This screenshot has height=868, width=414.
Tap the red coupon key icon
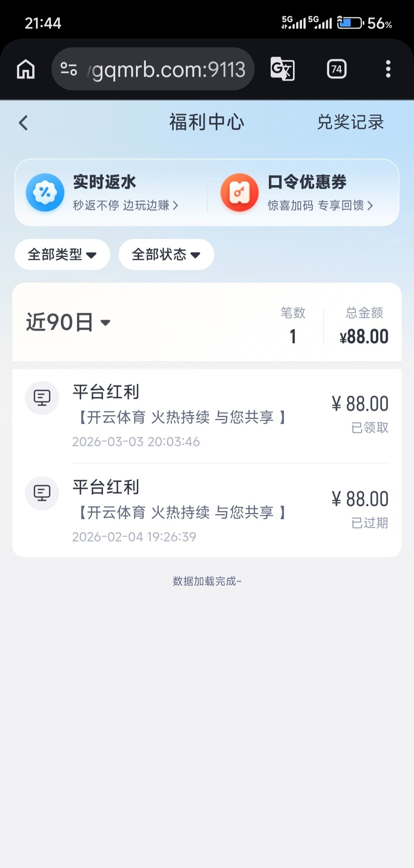point(239,192)
